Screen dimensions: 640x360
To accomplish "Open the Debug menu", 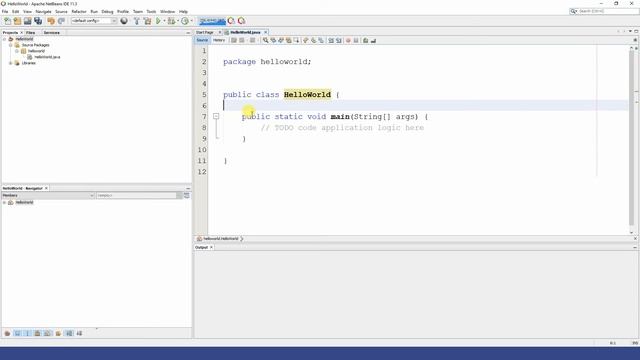I will click(107, 11).
